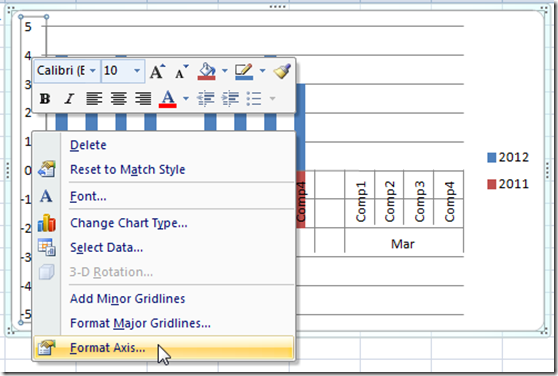Viewport: 558px width, 376px height.
Task: Align text left in mini toolbar
Action: coord(94,99)
